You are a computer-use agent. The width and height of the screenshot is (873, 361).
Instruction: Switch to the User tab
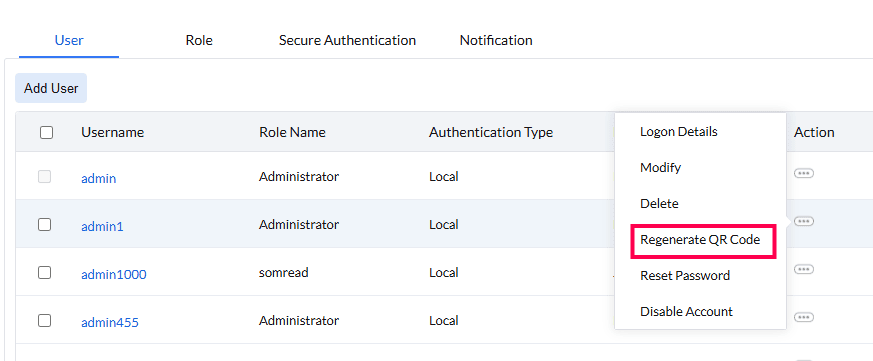69,41
